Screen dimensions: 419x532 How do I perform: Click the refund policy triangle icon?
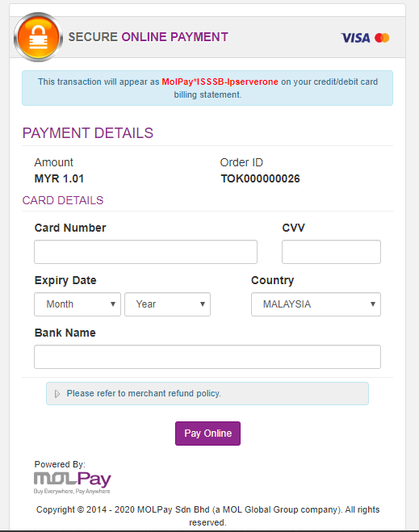[x=57, y=394]
